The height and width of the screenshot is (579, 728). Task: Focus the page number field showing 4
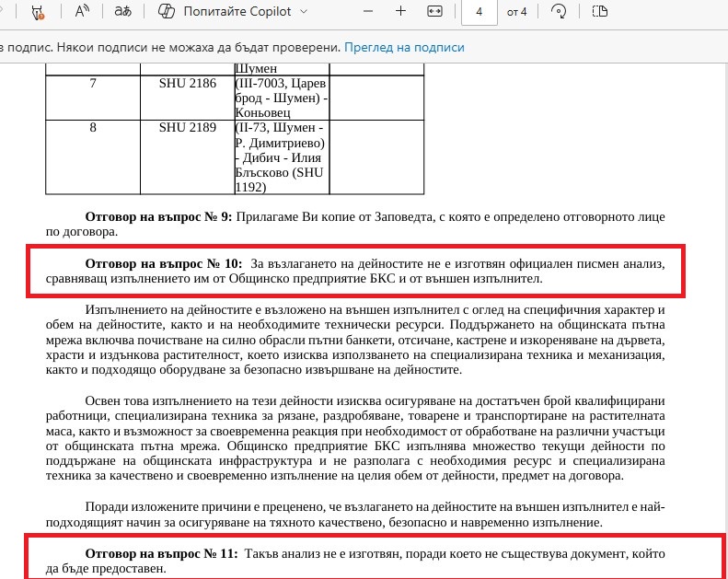(480, 12)
